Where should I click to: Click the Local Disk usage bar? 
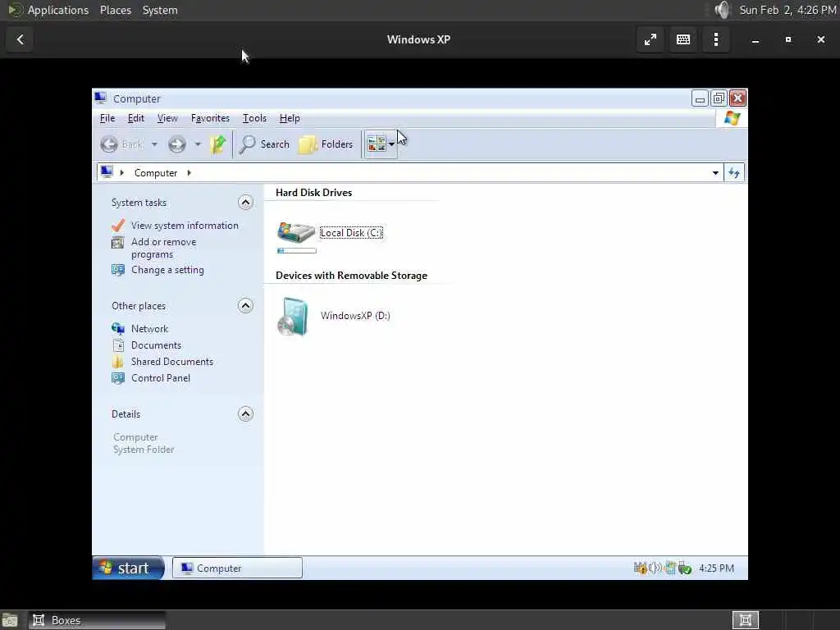(297, 251)
